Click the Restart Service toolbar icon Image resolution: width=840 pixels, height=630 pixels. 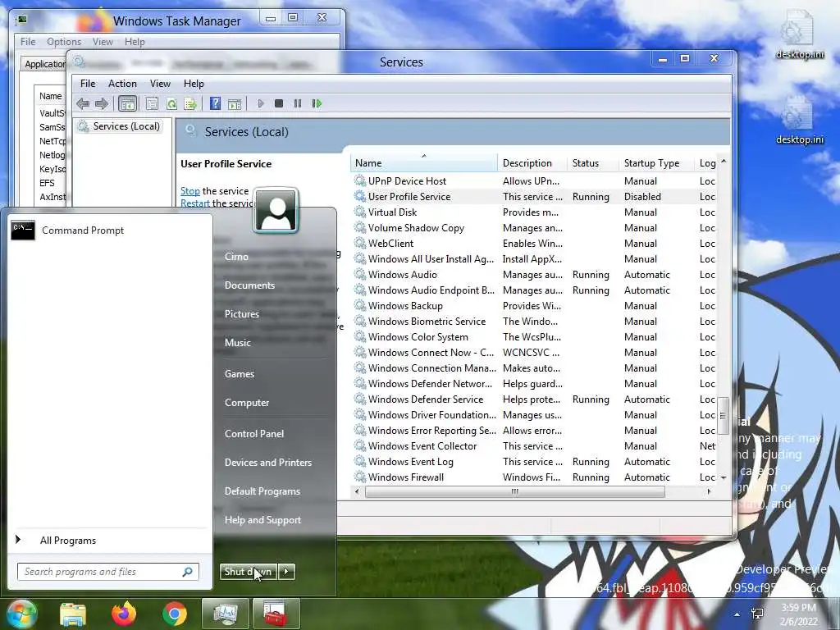pyautogui.click(x=317, y=103)
